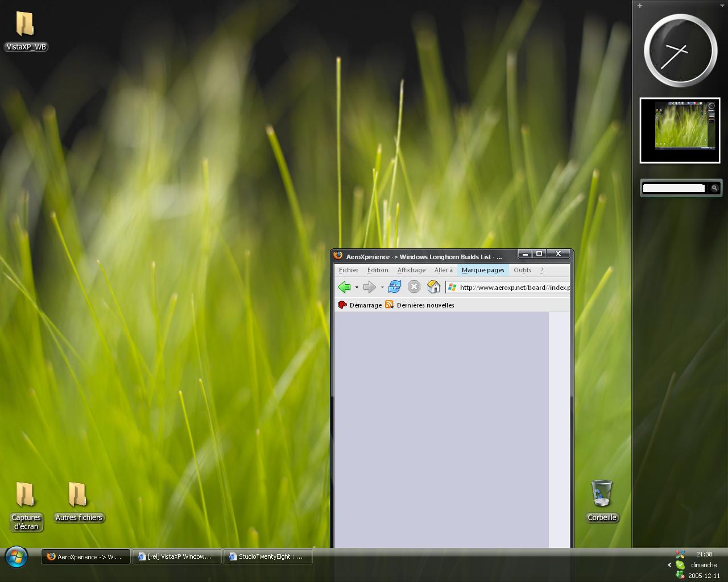The width and height of the screenshot is (728, 582).
Task: Click the green Back arrow in Firefox
Action: tap(344, 287)
